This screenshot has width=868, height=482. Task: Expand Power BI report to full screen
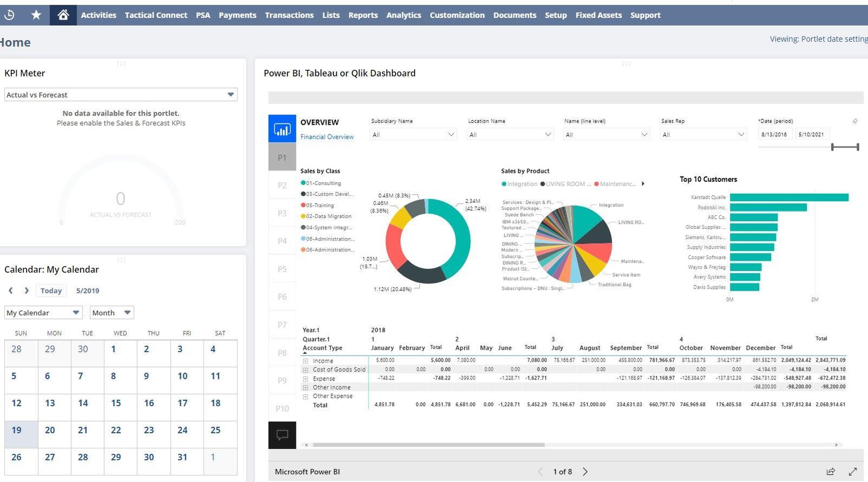click(853, 472)
